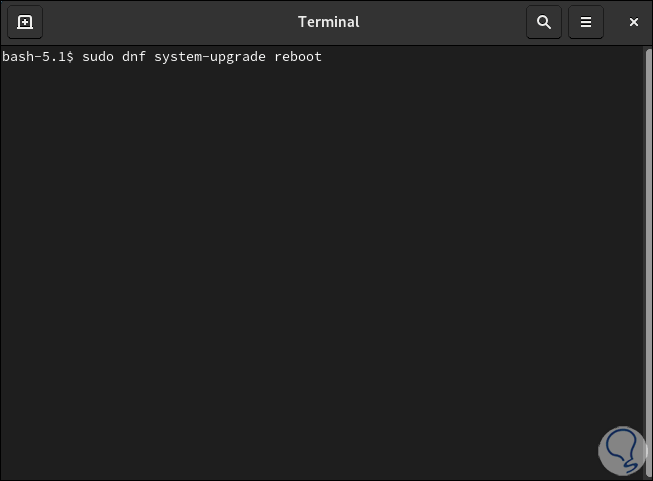
Task: Click the word reboot in the command
Action: click(298, 57)
